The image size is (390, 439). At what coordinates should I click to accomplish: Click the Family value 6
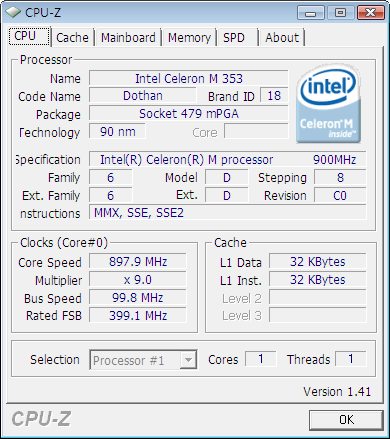coord(111,177)
